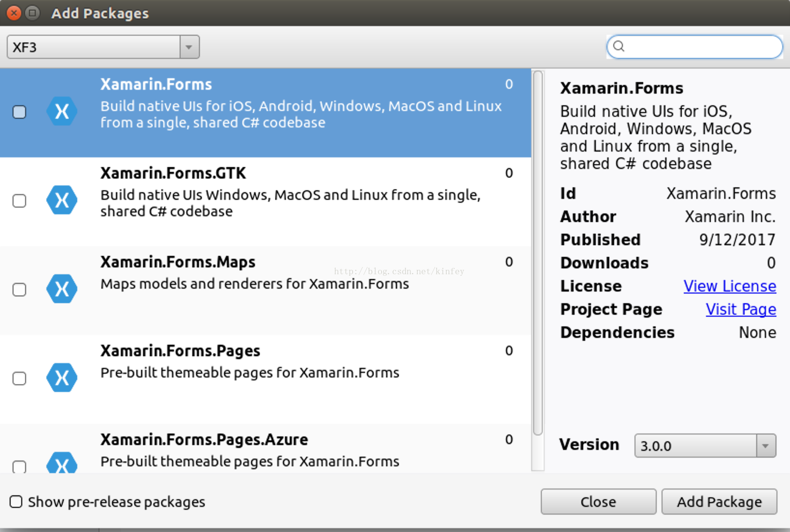Open the View License link
The height and width of the screenshot is (532, 790).
tap(729, 286)
